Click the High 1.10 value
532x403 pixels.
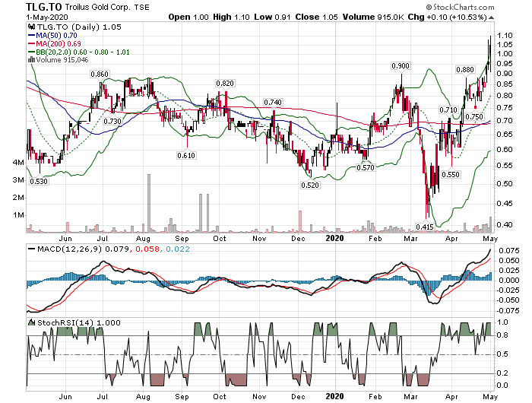(x=231, y=17)
